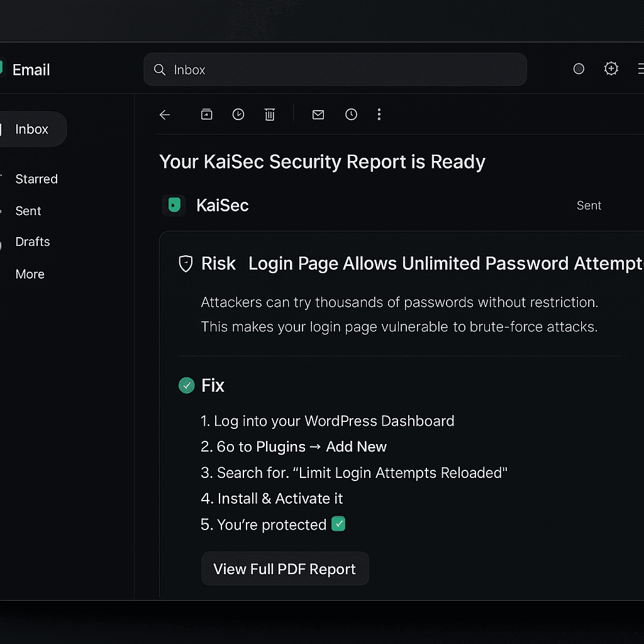Click the KaiSec sender name
This screenshot has height=644, width=644.
point(222,206)
